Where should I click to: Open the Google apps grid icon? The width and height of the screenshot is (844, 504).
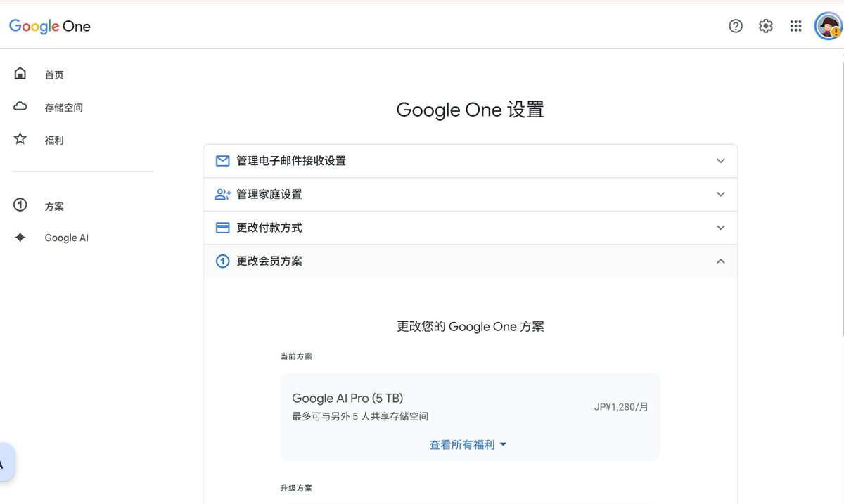pos(795,26)
